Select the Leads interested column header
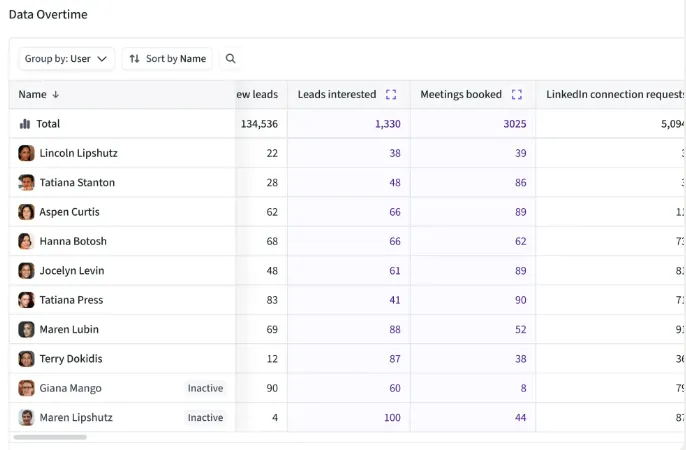 337,95
